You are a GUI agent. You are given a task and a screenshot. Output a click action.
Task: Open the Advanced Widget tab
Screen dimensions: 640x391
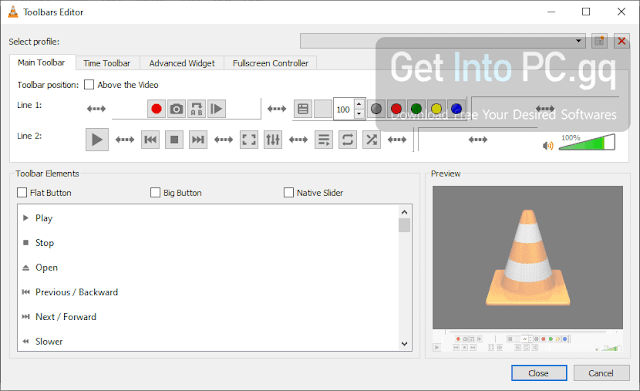click(x=182, y=63)
